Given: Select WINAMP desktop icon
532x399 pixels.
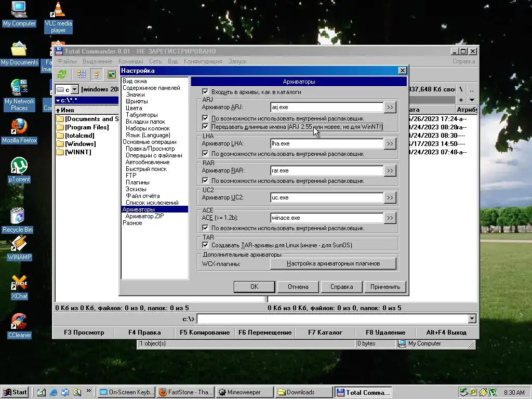Looking at the screenshot, I should (19, 248).
